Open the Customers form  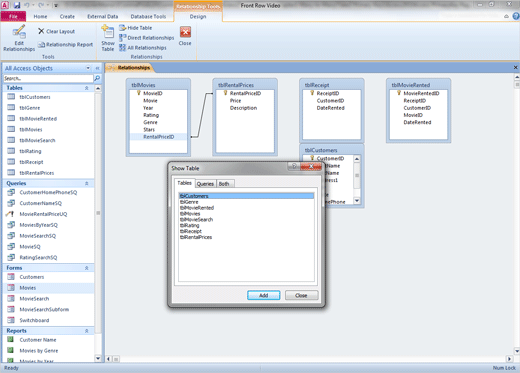click(32, 277)
